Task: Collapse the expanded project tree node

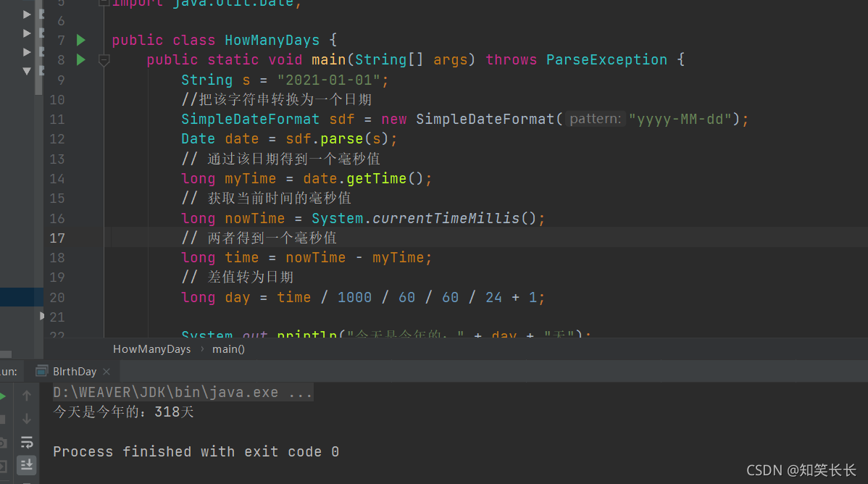Action: [27, 71]
